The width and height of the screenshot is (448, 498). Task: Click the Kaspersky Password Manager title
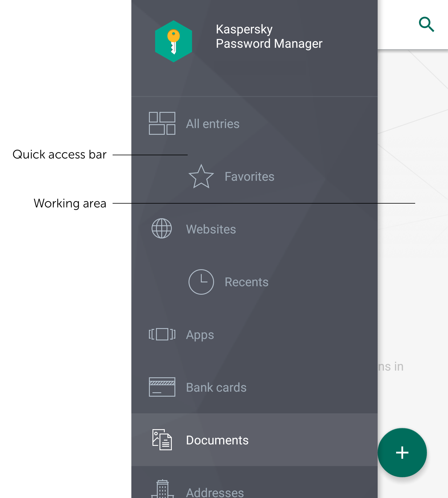(269, 36)
